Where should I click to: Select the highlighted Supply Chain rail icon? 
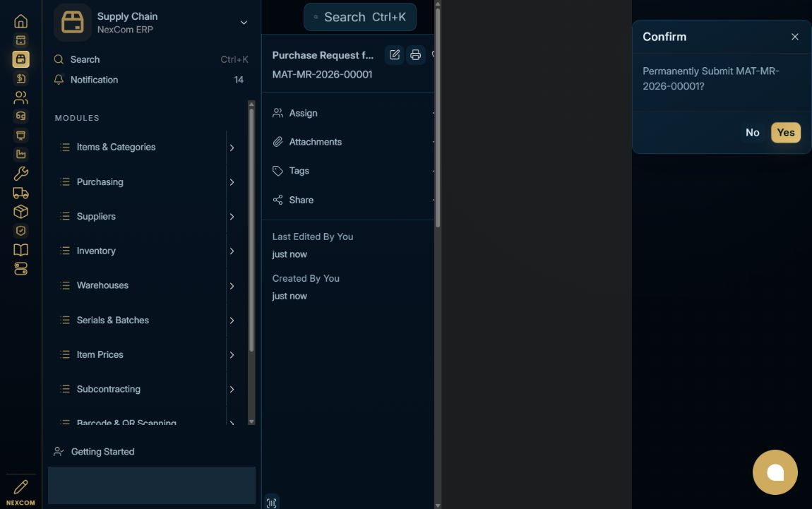pyautogui.click(x=20, y=59)
